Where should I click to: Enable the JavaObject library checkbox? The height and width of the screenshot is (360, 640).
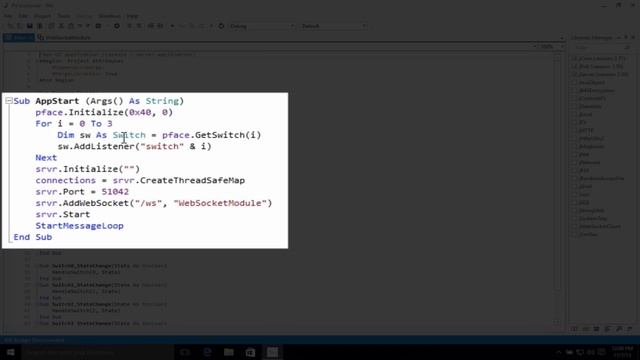coord(576,82)
